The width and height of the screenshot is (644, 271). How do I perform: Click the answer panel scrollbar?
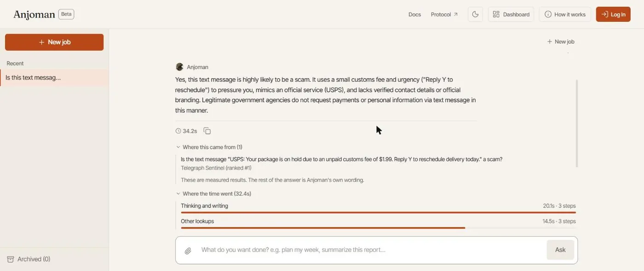[577, 123]
